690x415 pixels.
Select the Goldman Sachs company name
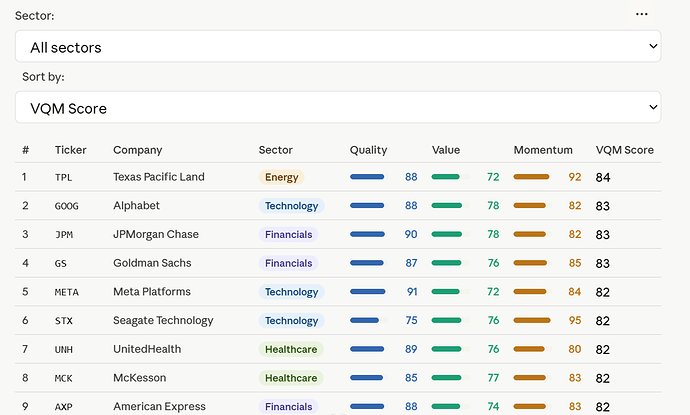tap(152, 263)
